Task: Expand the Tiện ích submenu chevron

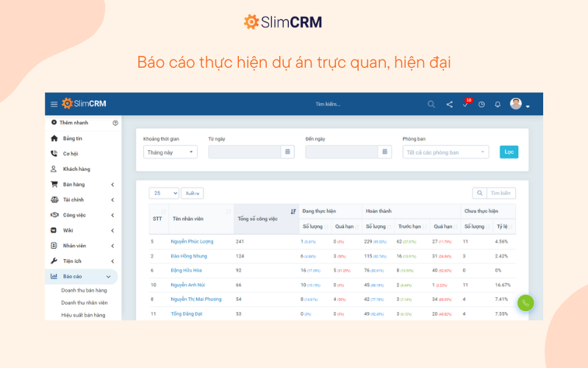Action: (112, 261)
